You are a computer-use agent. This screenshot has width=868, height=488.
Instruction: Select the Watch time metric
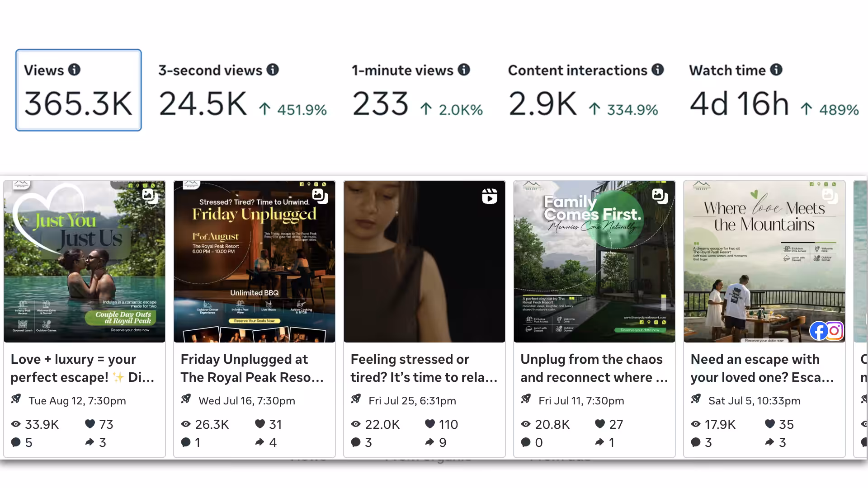pos(774,90)
